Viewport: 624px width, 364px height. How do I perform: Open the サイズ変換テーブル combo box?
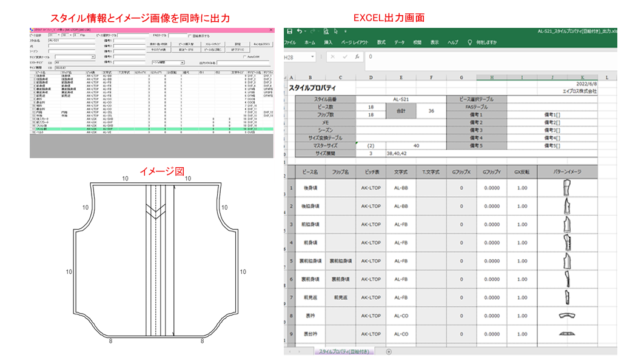coord(75,57)
